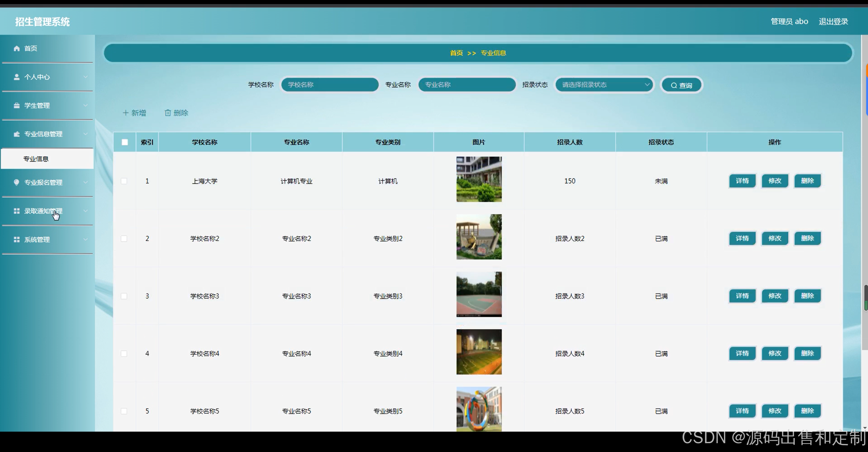Check the checkbox for row 学校名称3
The width and height of the screenshot is (868, 452).
[x=124, y=296]
